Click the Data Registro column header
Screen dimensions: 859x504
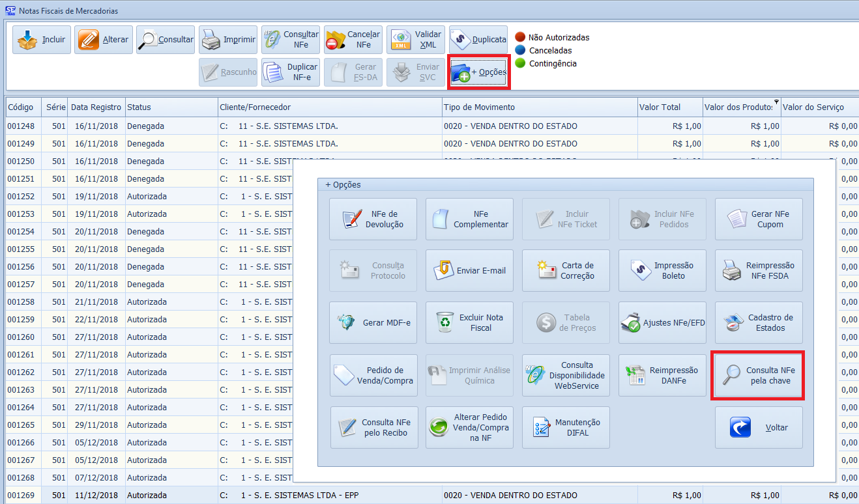tap(96, 107)
